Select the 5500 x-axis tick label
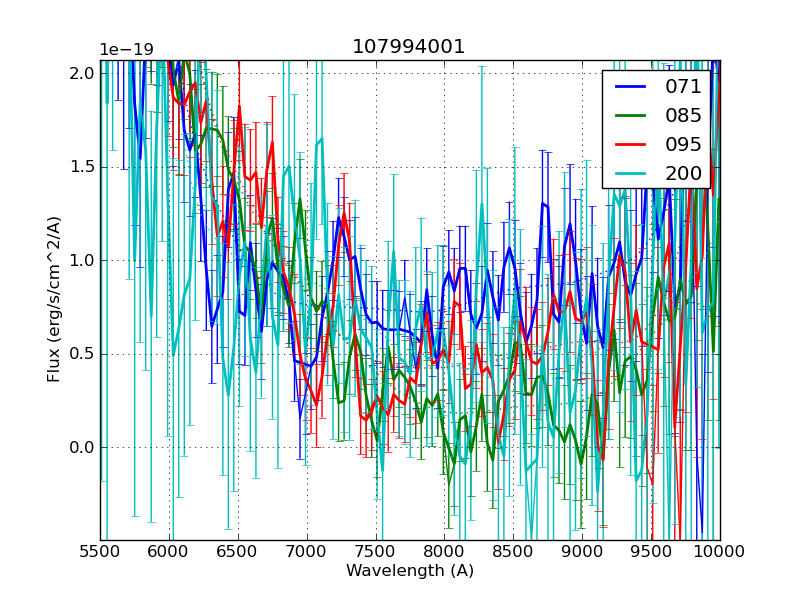This screenshot has width=800, height=600. click(x=100, y=552)
